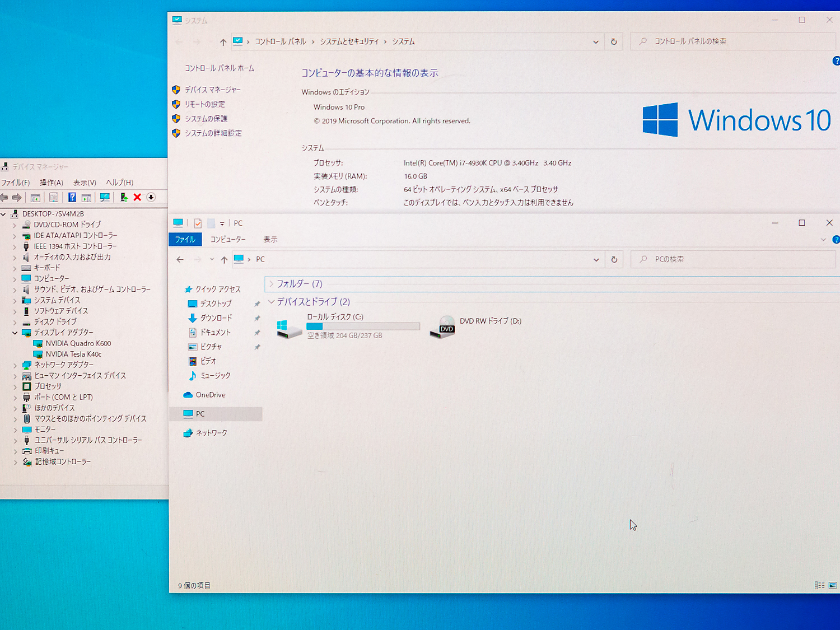Click the up arrow in the System window
Viewport: 840px width, 630px height.
pos(223,42)
